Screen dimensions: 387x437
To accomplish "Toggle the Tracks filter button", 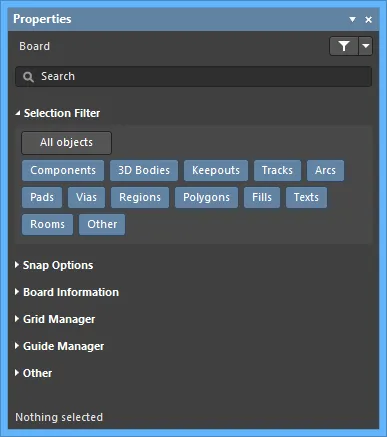I will (x=277, y=170).
